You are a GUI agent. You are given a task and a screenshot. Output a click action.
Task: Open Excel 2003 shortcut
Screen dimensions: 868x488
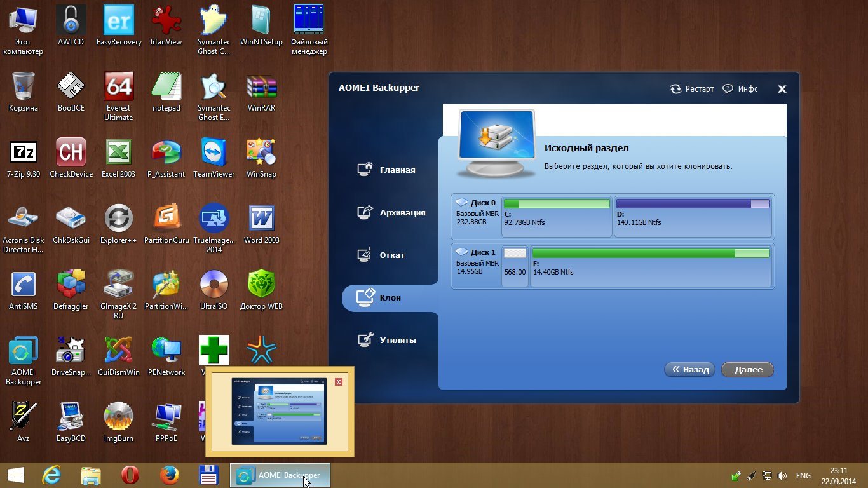pyautogui.click(x=119, y=158)
